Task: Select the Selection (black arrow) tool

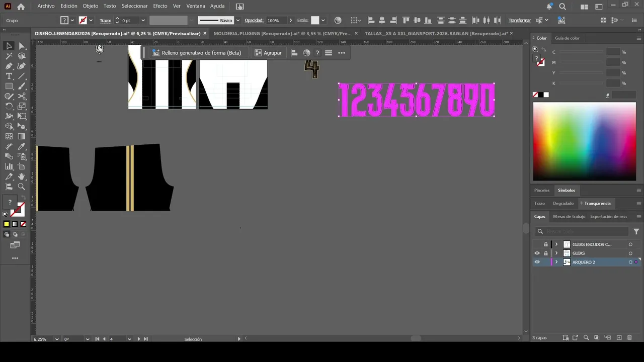Action: pos(9,46)
